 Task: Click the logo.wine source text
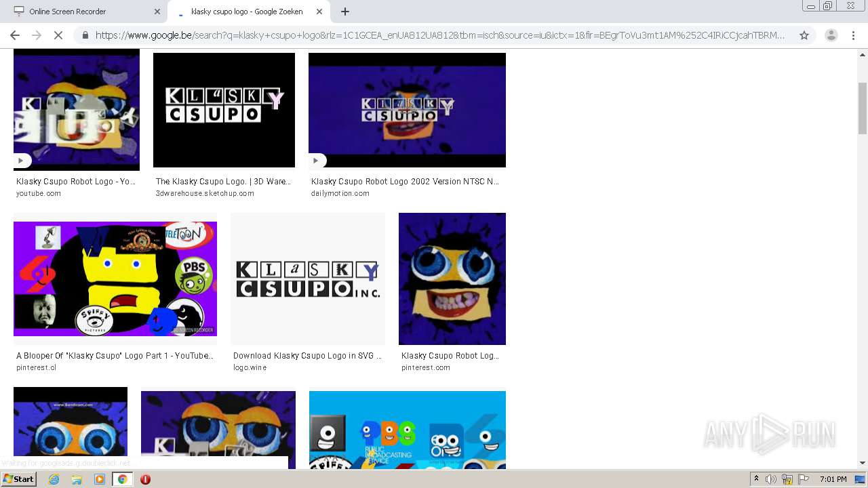coord(250,368)
